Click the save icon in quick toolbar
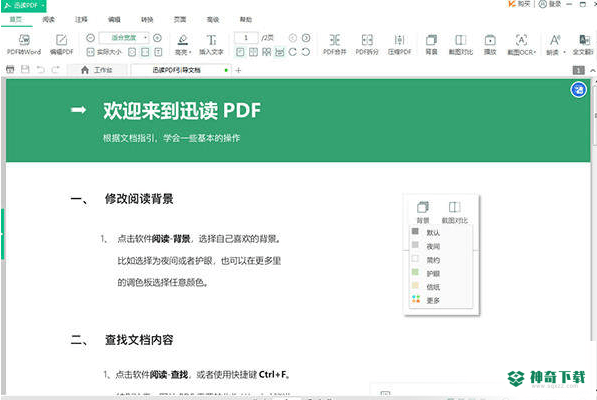The image size is (597, 400). pyautogui.click(x=25, y=69)
